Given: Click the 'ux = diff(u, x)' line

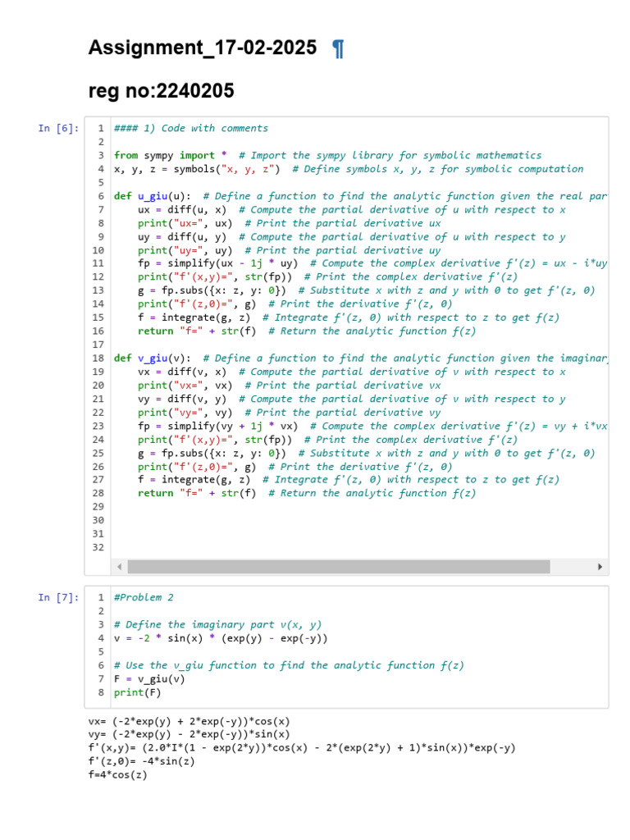Looking at the screenshot, I should 351,209.
